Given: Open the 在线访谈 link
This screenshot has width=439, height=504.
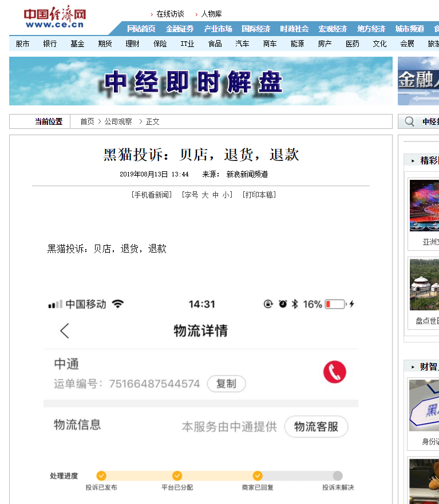Looking at the screenshot, I should pyautogui.click(x=170, y=14).
